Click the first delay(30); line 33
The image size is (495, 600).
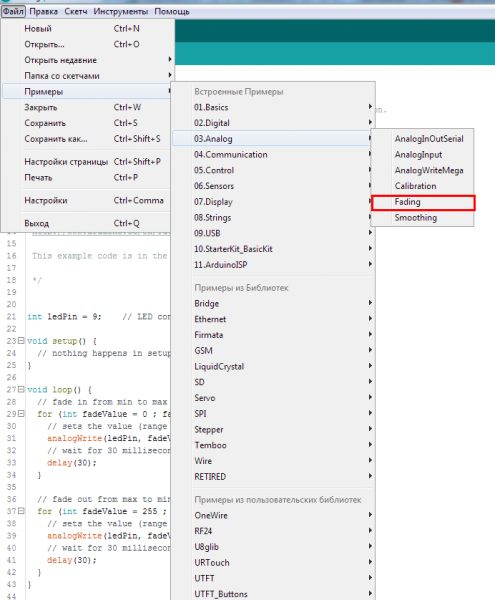72,463
